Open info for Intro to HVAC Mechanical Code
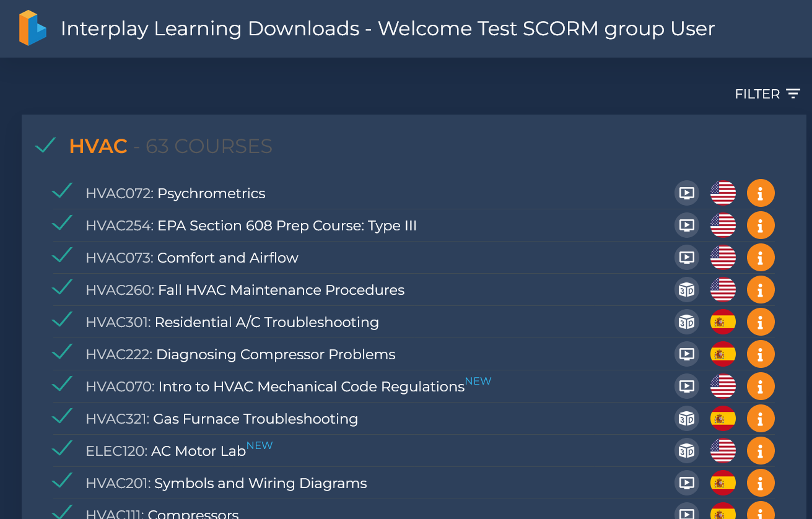This screenshot has height=519, width=812. tap(761, 386)
